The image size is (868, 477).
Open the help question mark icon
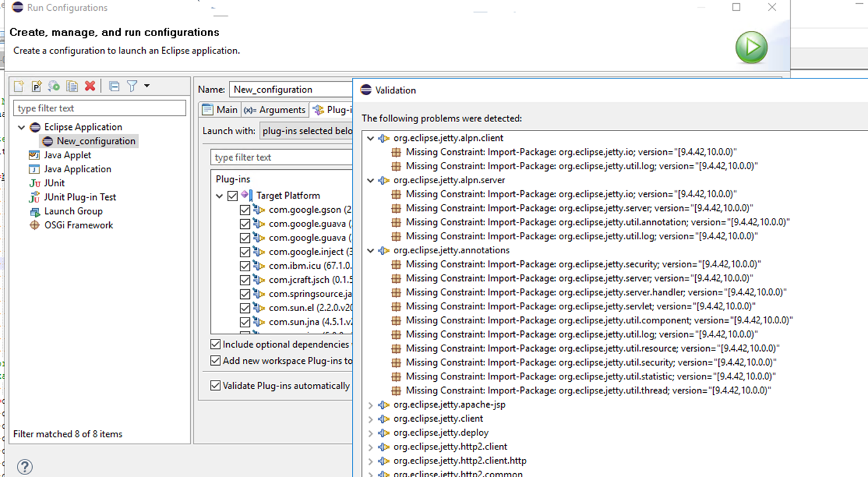click(x=24, y=467)
